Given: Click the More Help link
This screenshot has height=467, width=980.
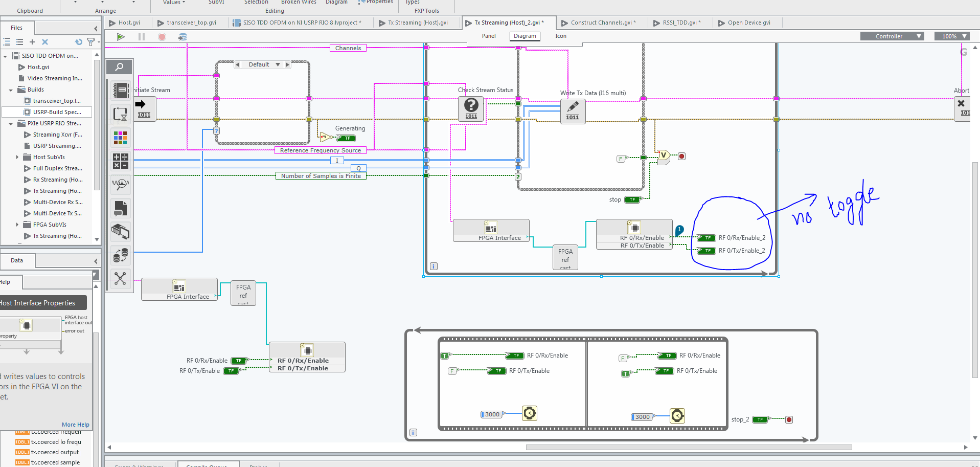Looking at the screenshot, I should pyautogui.click(x=76, y=425).
